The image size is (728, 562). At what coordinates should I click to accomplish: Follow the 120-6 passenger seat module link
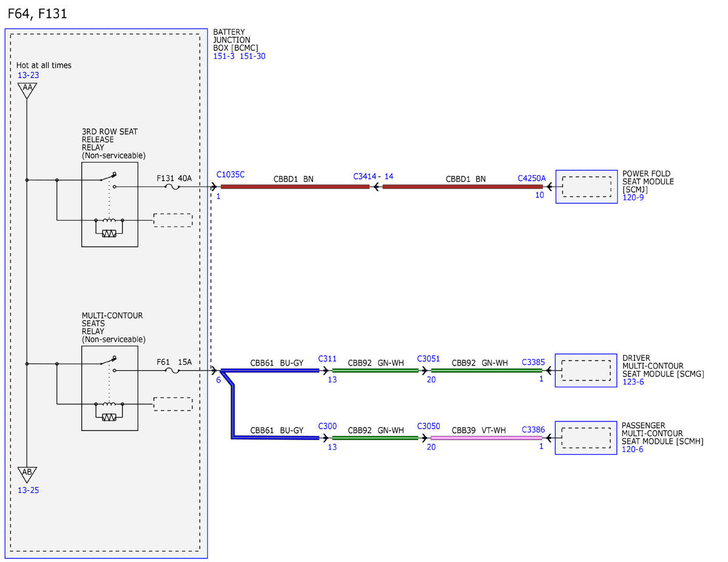click(633, 450)
